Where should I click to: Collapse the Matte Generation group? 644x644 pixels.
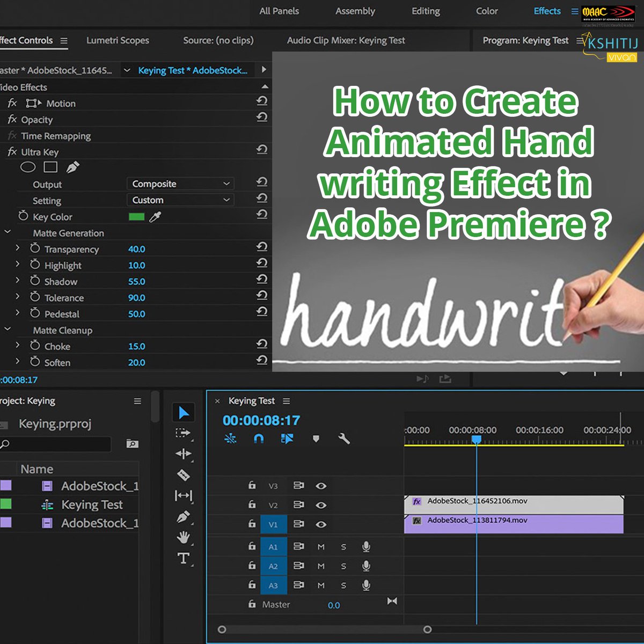8,232
